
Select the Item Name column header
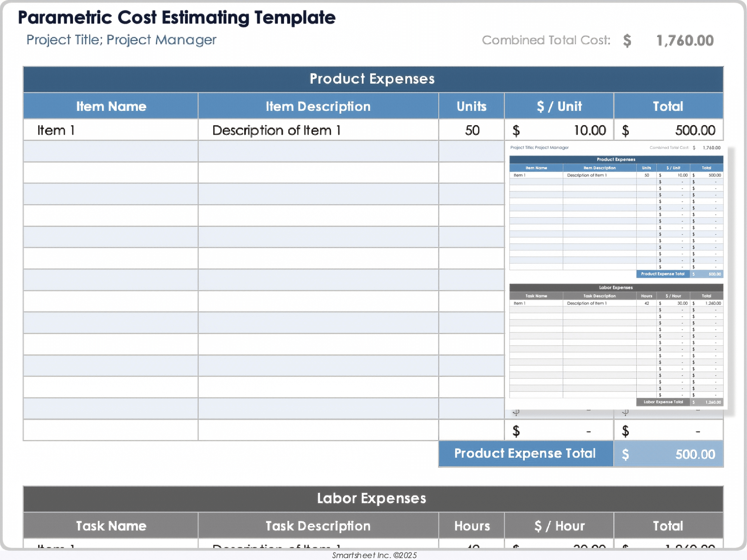click(x=110, y=106)
